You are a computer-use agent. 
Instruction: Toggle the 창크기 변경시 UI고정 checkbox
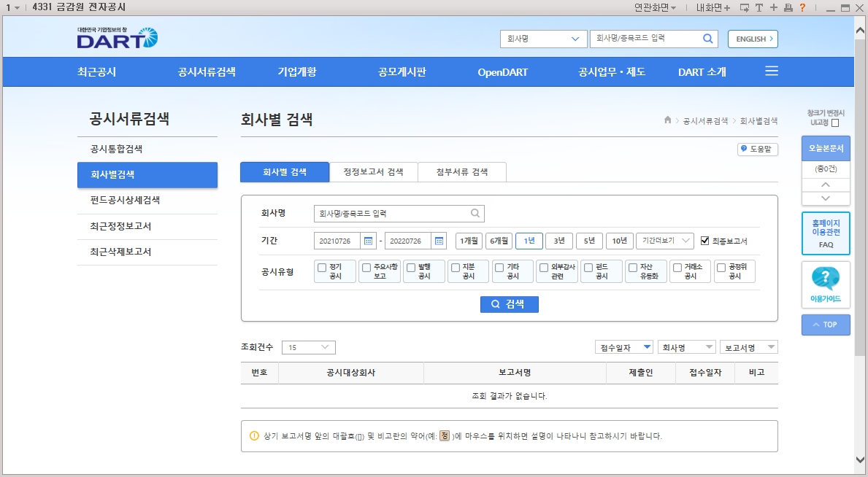point(835,123)
